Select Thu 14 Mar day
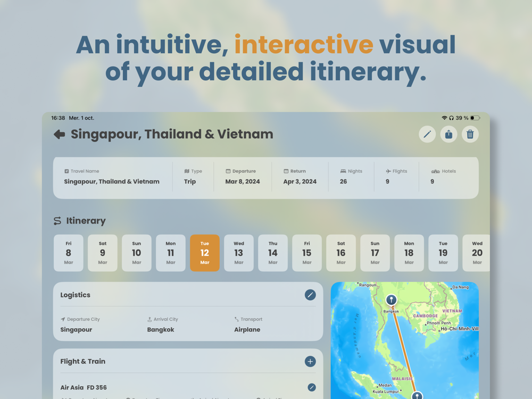Screen dimensions: 532x399 coord(273,253)
